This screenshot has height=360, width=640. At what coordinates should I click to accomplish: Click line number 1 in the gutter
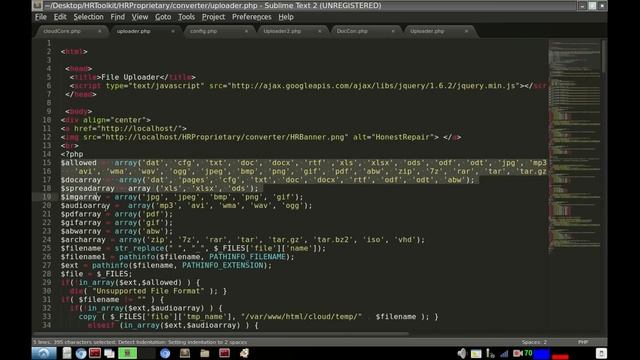[49, 43]
